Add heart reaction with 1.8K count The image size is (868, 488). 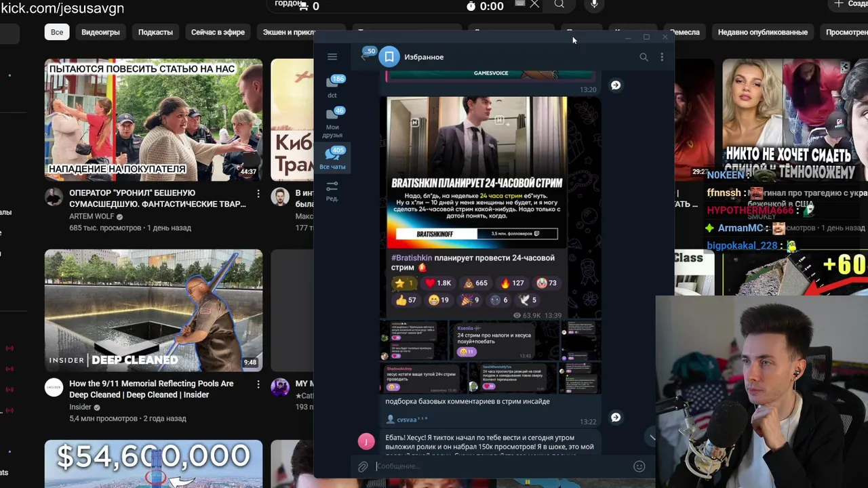click(x=437, y=283)
